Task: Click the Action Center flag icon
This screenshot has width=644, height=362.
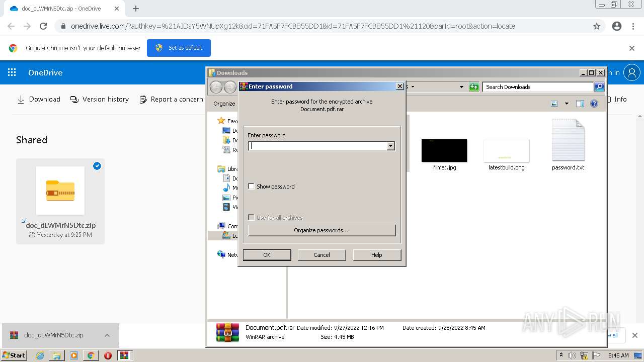Action: (596, 355)
